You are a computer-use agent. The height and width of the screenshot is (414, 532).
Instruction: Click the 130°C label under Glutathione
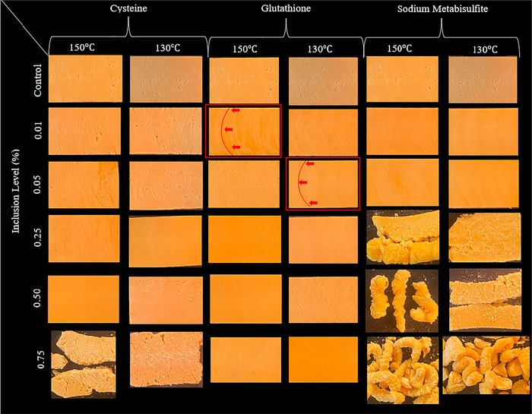[x=320, y=49]
